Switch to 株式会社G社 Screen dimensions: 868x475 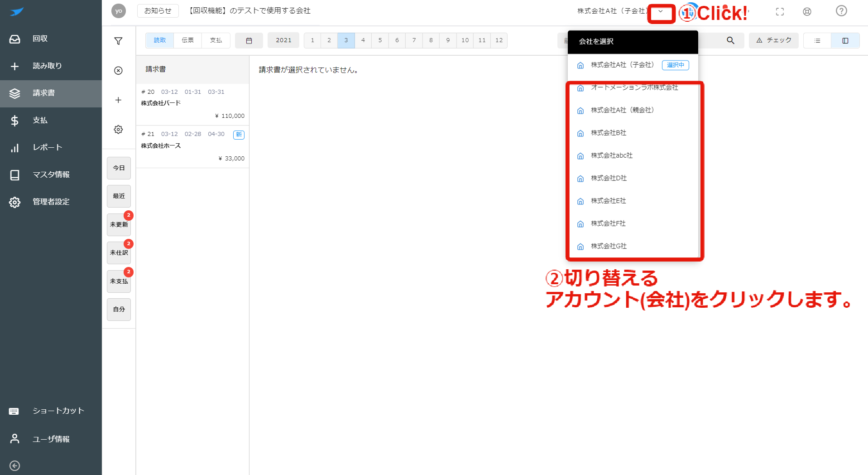[633, 247]
